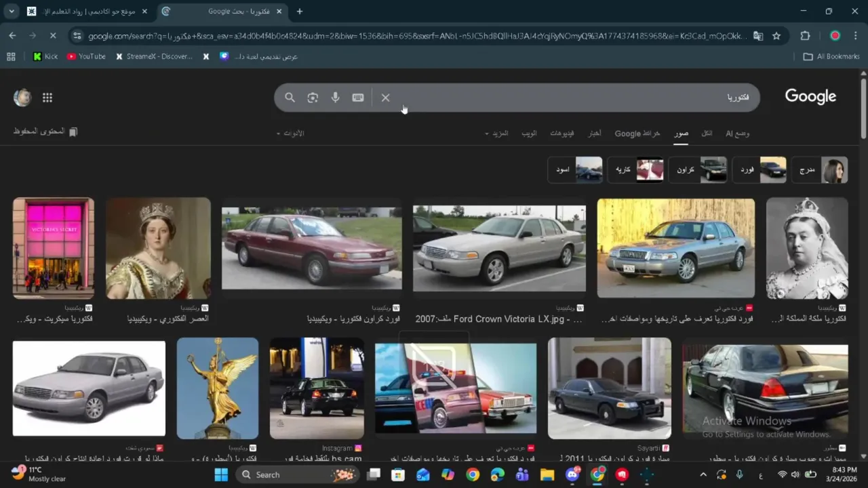The image size is (868, 488).
Task: Open the tab search dropdown arrow
Action: tap(12, 12)
